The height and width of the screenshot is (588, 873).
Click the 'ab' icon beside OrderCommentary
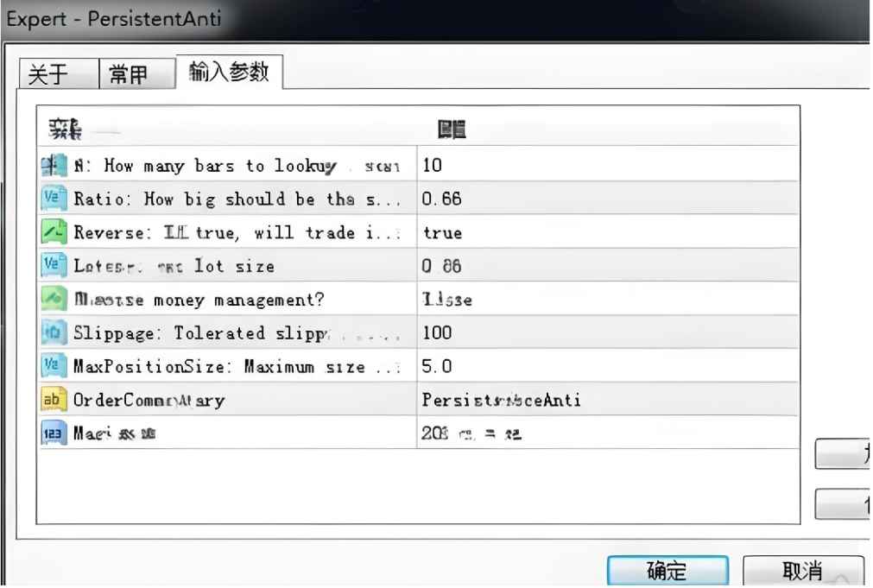coord(50,400)
